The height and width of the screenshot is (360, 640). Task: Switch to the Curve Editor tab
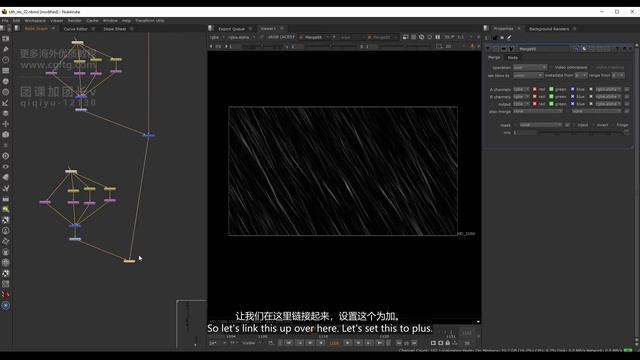coord(76,29)
